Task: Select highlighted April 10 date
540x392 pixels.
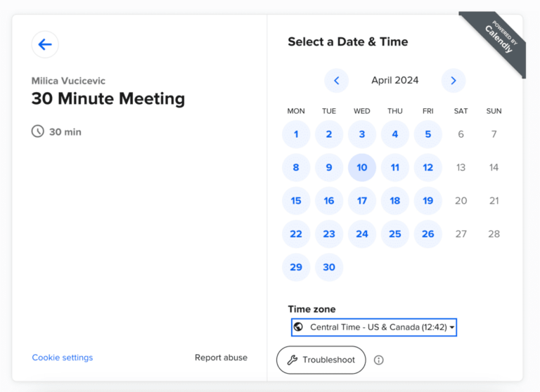Action: tap(362, 168)
